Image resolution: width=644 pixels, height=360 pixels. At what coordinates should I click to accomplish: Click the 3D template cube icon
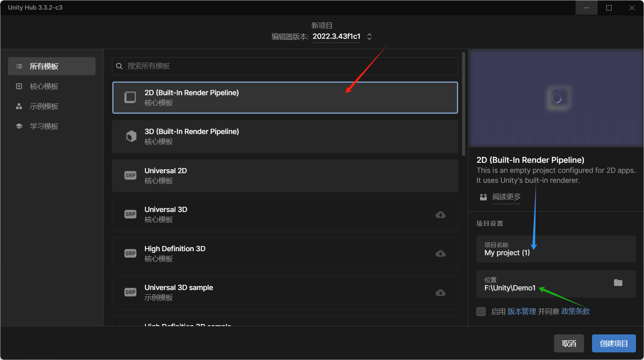(131, 136)
